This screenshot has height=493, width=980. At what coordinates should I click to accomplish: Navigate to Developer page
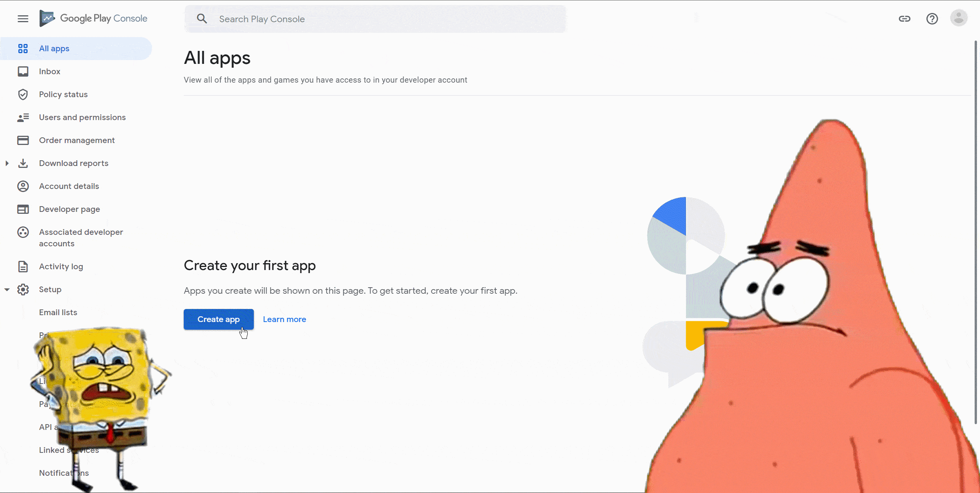[69, 209]
